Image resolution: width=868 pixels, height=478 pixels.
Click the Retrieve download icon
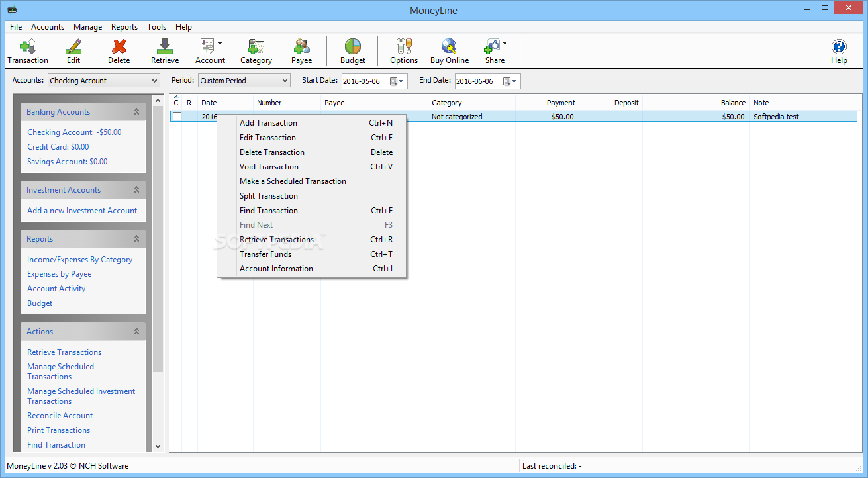coord(165,46)
